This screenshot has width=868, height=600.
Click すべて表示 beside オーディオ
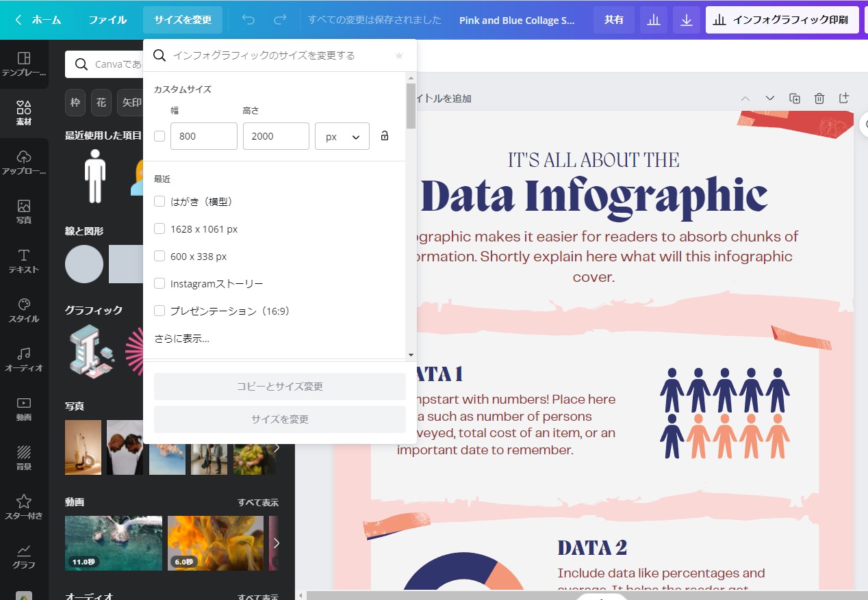pyautogui.click(x=258, y=597)
